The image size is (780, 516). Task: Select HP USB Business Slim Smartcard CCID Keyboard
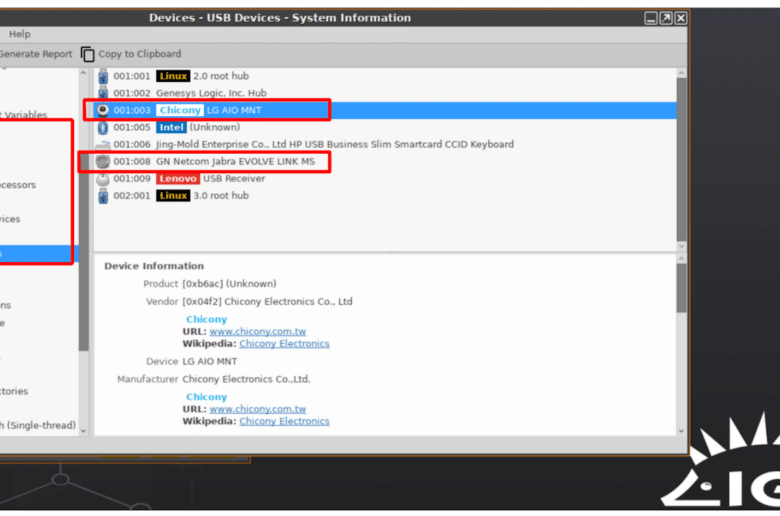385,144
